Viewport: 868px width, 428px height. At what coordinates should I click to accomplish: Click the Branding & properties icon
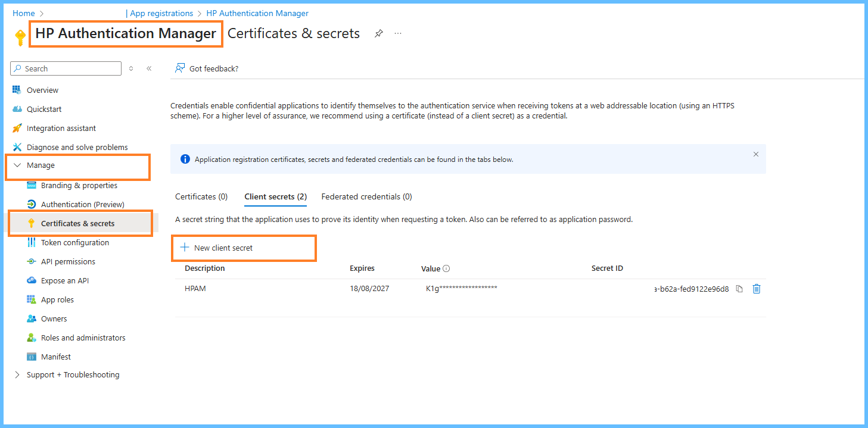pyautogui.click(x=31, y=185)
